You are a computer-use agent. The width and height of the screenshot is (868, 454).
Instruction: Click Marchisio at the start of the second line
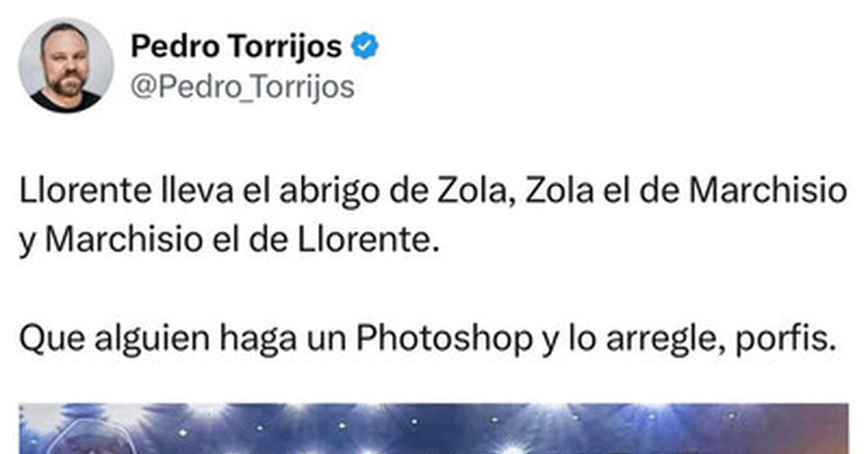[x=124, y=240]
